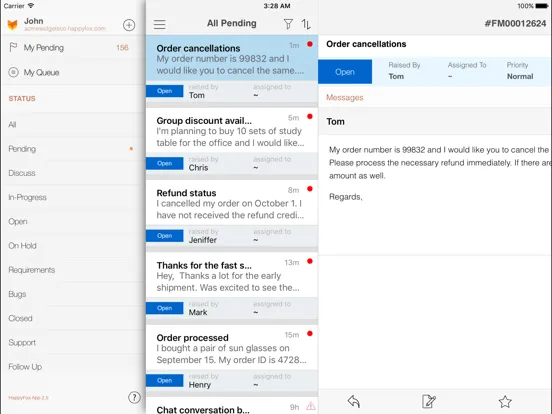The image size is (552, 414).
Task: Tap red unread dot on Order cancellations
Action: 310,44
